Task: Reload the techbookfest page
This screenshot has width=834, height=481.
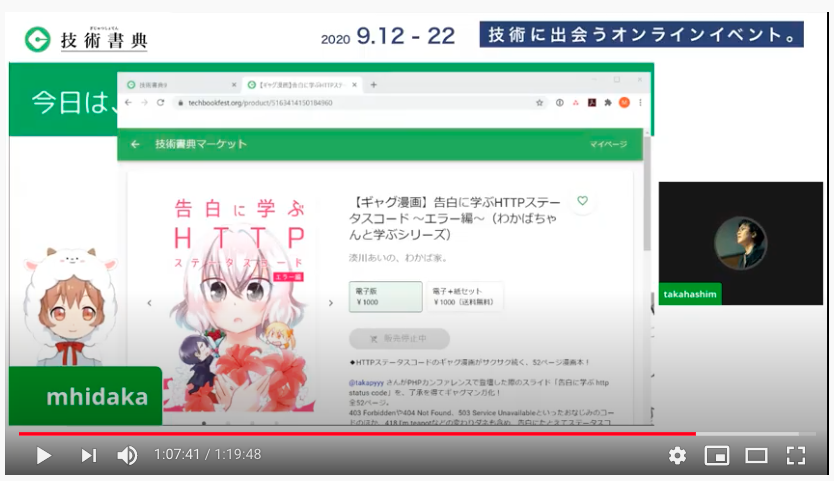Action: point(160,103)
